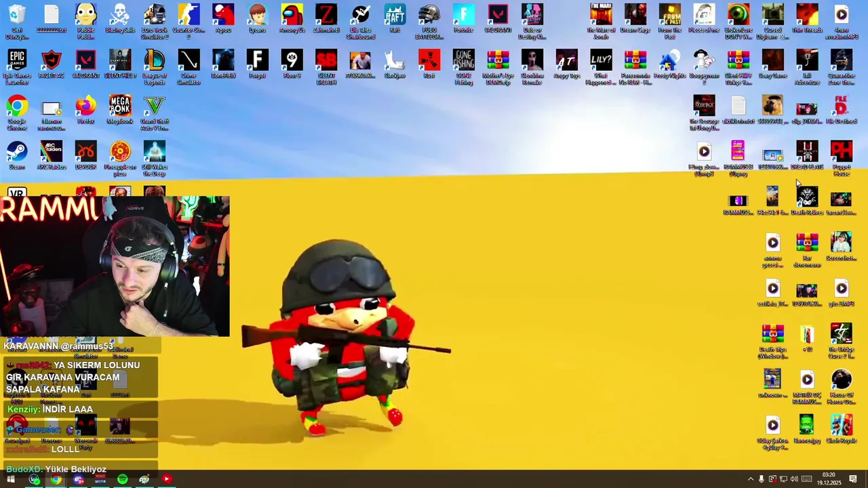Launch Dream Cage desktop shortcut
The image size is (868, 488).
(x=635, y=18)
